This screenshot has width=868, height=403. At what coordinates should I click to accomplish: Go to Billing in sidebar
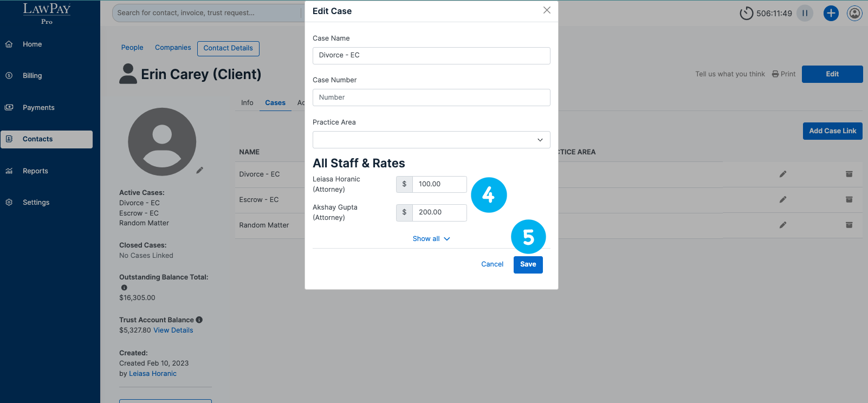(x=32, y=76)
